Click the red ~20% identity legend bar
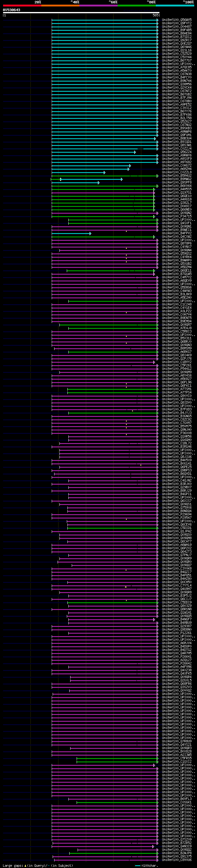The width and height of the screenshot is (197, 868). click(22, 6)
